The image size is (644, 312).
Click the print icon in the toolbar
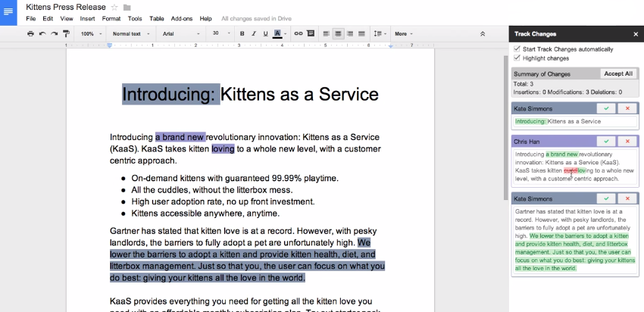coord(30,33)
